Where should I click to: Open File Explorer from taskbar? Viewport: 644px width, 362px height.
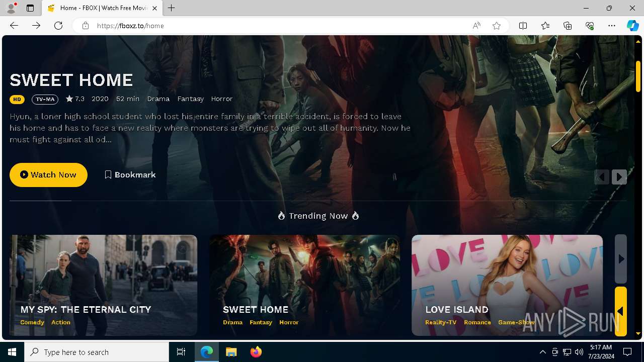tap(231, 352)
